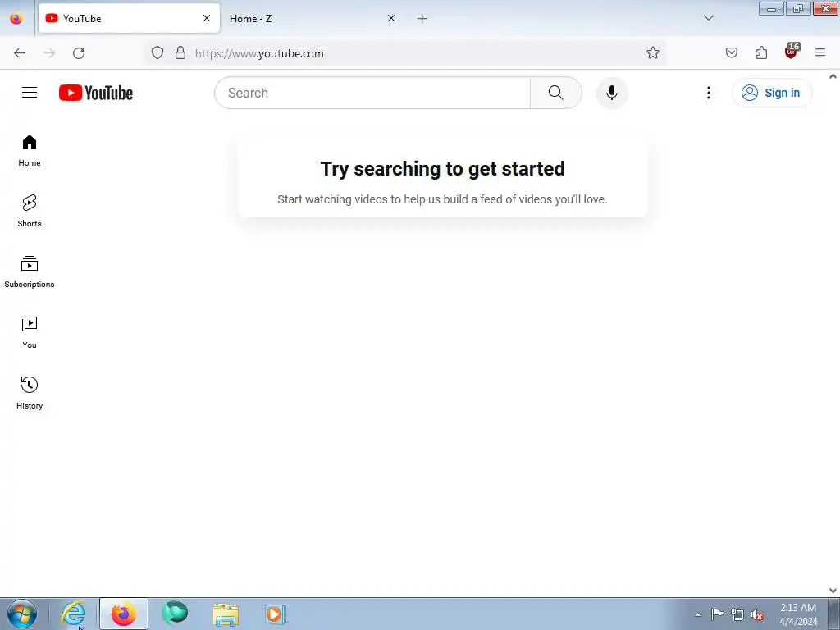This screenshot has width=840, height=630.
Task: Open the Windows Start menu
Action: pyautogui.click(x=22, y=614)
